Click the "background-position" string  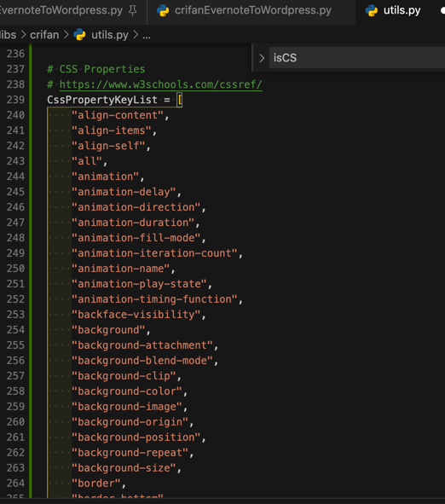click(x=136, y=437)
